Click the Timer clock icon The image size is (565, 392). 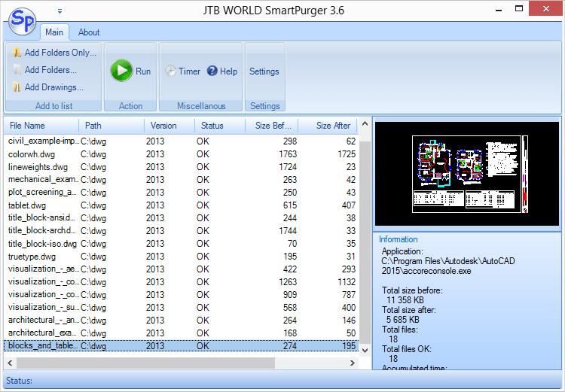point(170,71)
